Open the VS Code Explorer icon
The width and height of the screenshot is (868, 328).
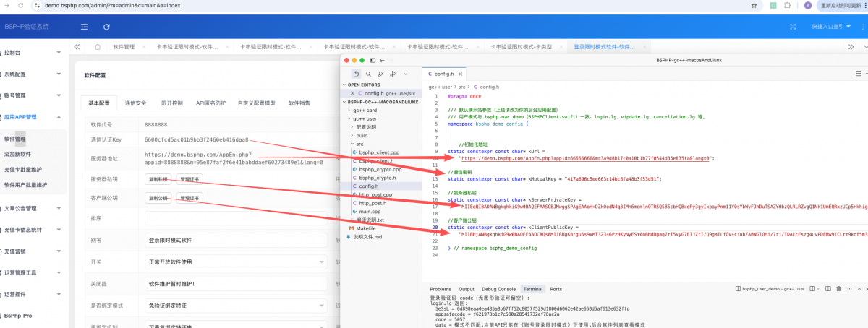pyautogui.click(x=356, y=74)
